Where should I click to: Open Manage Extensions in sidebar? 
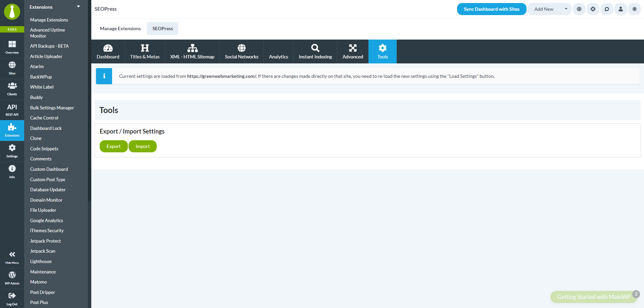[x=49, y=20]
